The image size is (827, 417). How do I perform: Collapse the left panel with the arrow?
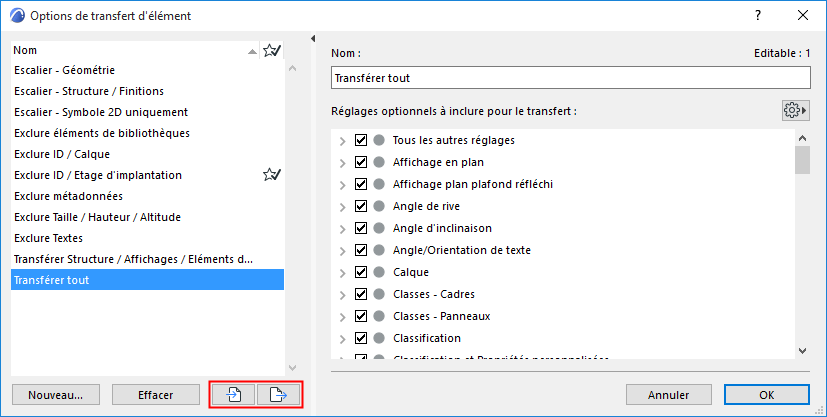pyautogui.click(x=312, y=39)
